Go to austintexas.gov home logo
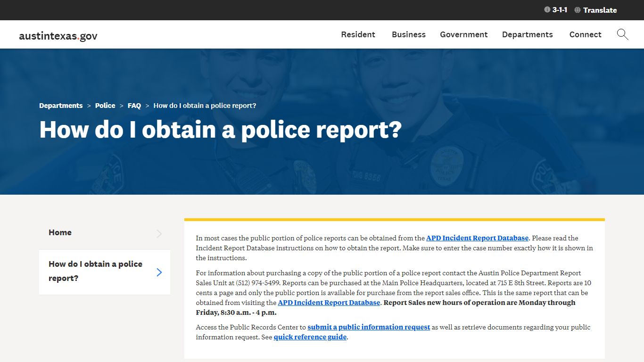Viewport: 644px width, 362px height. (x=58, y=36)
